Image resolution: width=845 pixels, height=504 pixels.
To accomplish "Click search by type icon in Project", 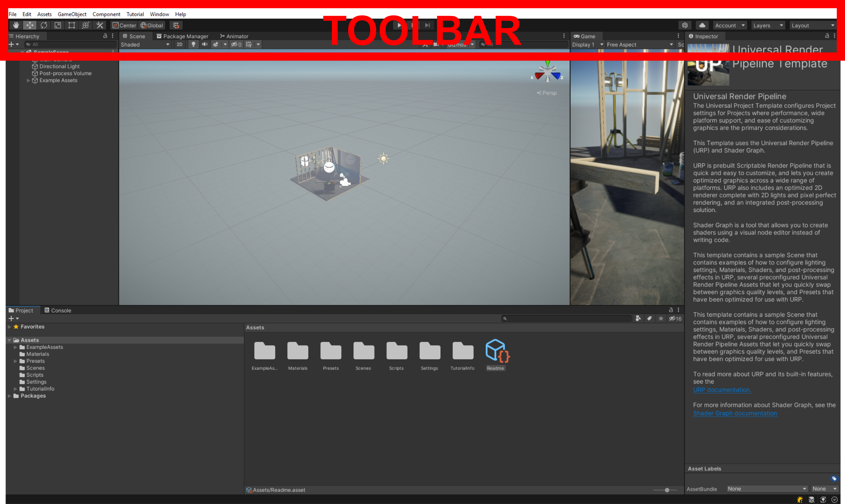I will pos(638,318).
